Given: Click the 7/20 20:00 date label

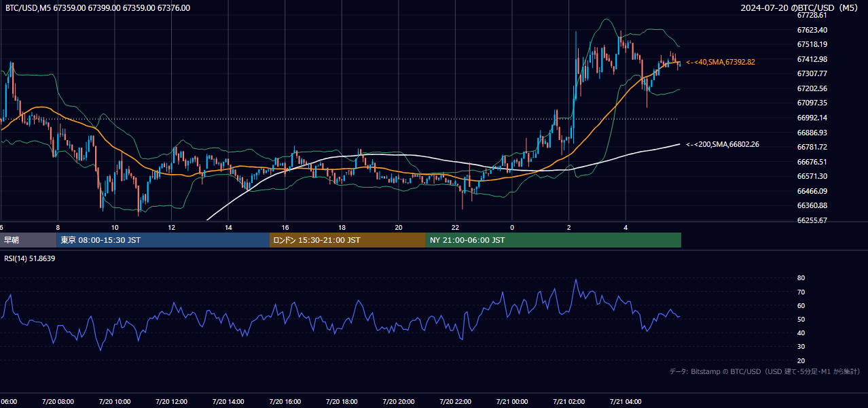Looking at the screenshot, I should pos(399,402).
